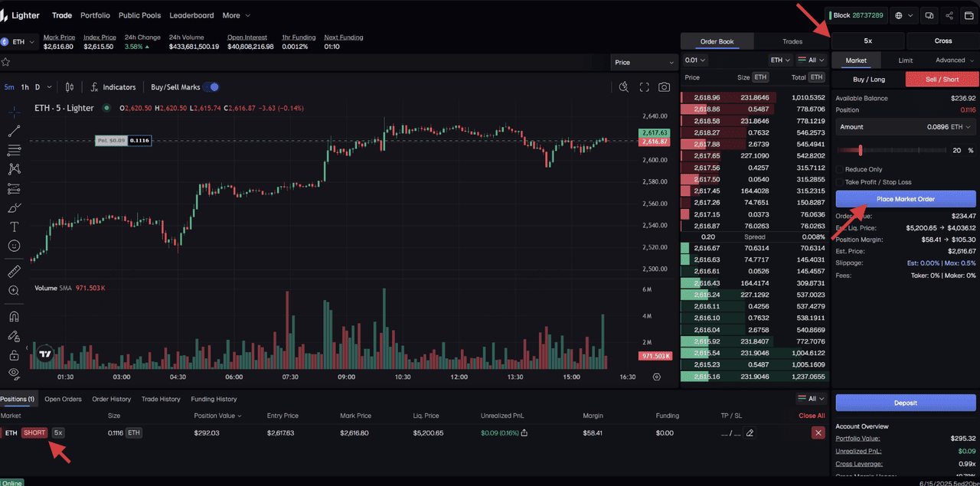Open the 0.01 price grouping dropdown
Viewport: 980px width, 486px height.
point(695,60)
